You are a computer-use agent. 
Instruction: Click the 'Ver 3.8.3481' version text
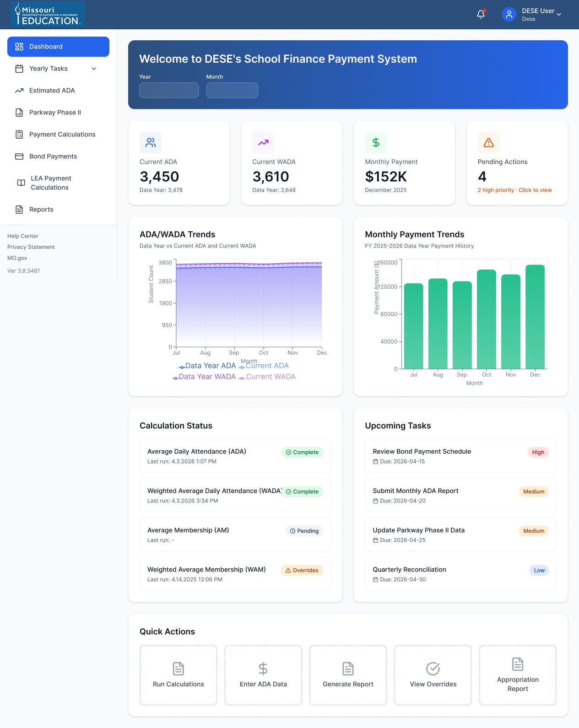(24, 271)
